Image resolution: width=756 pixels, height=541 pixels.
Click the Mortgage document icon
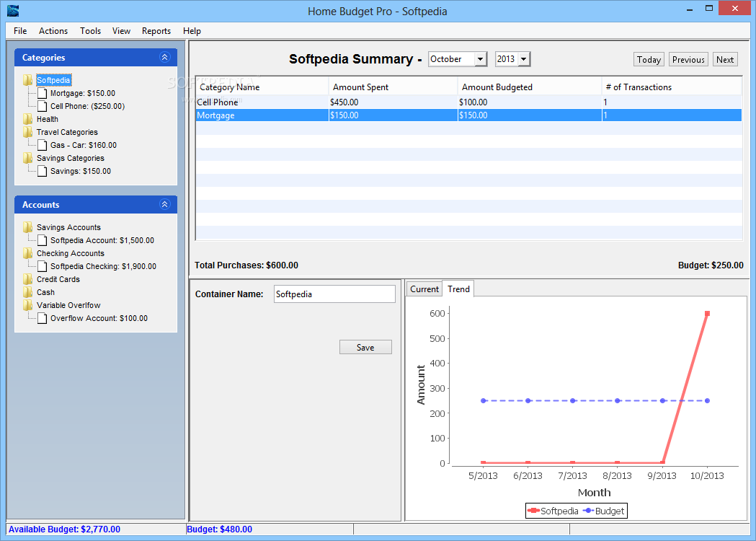pyautogui.click(x=43, y=93)
